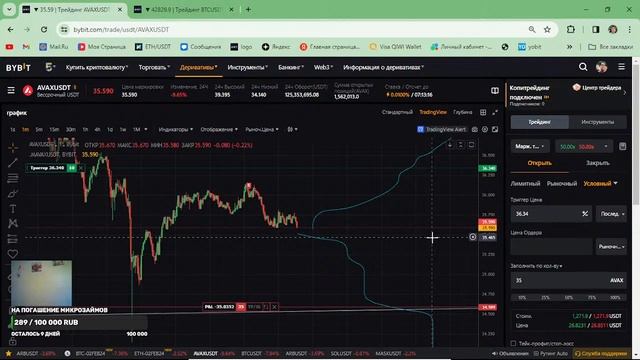Close position line with X button
This screenshot has height=360, width=640.
coord(275,307)
